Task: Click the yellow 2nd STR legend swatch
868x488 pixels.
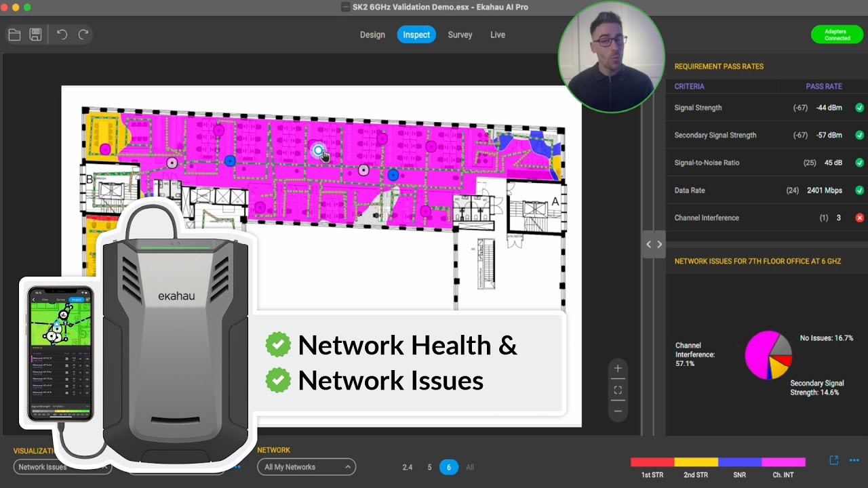Action: click(x=696, y=462)
